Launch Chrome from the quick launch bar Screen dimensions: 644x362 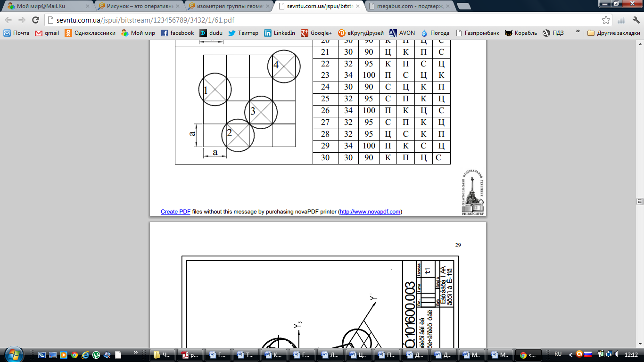pos(74,355)
